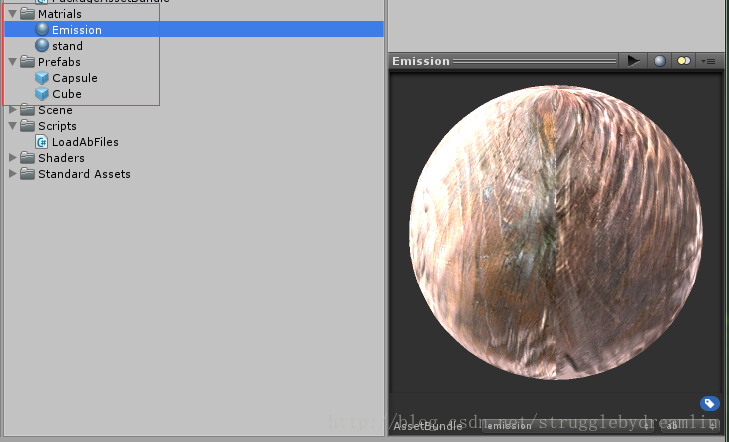The height and width of the screenshot is (442, 729).
Task: Click the blue asset labels tag icon
Action: [709, 403]
